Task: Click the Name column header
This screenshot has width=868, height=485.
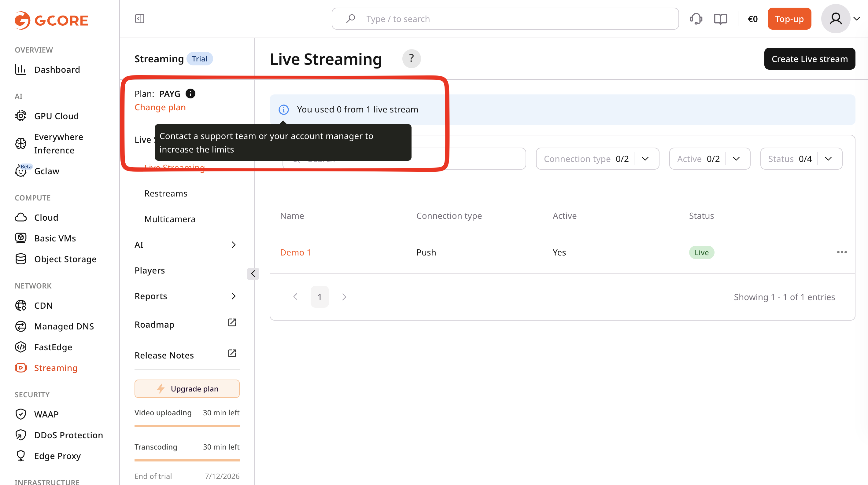Action: (x=292, y=216)
